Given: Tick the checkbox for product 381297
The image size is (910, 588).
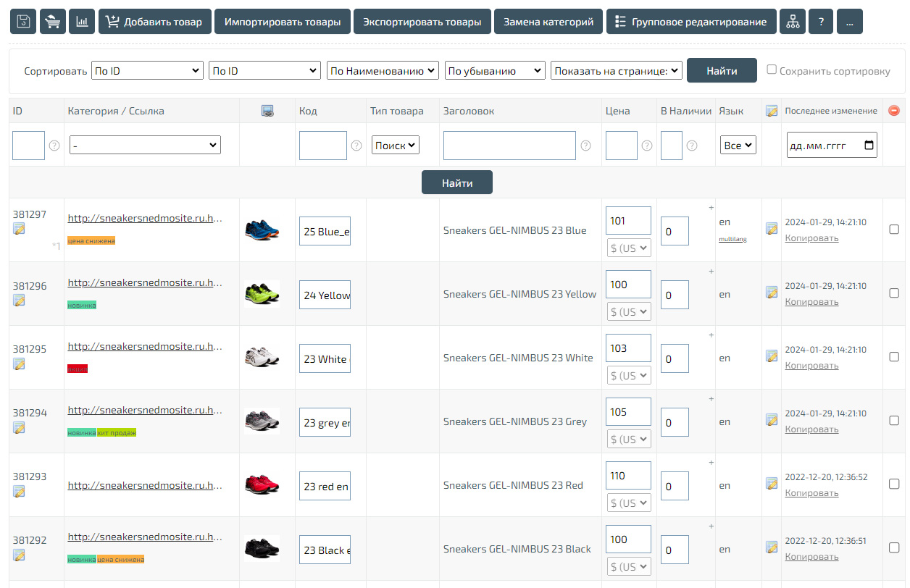Looking at the screenshot, I should (893, 230).
